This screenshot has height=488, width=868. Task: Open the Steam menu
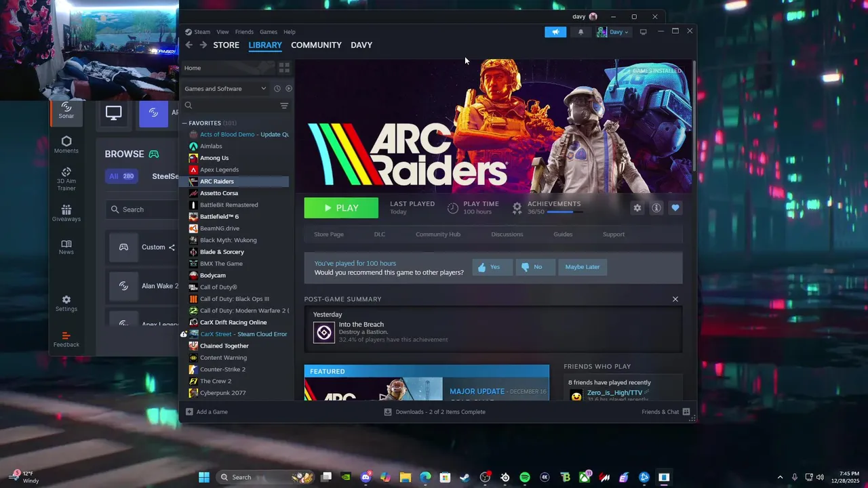202,32
